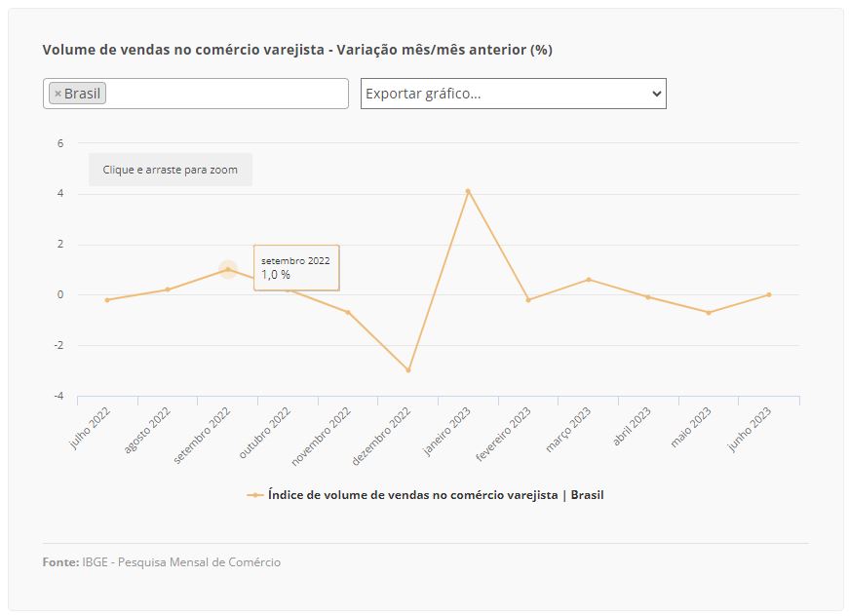Click the Clique e arraste para zoom hint
The width and height of the screenshot is (849, 616).
point(171,170)
